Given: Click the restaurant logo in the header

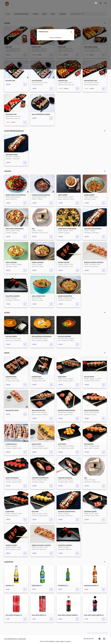Looking at the screenshot, I should point(7,3).
